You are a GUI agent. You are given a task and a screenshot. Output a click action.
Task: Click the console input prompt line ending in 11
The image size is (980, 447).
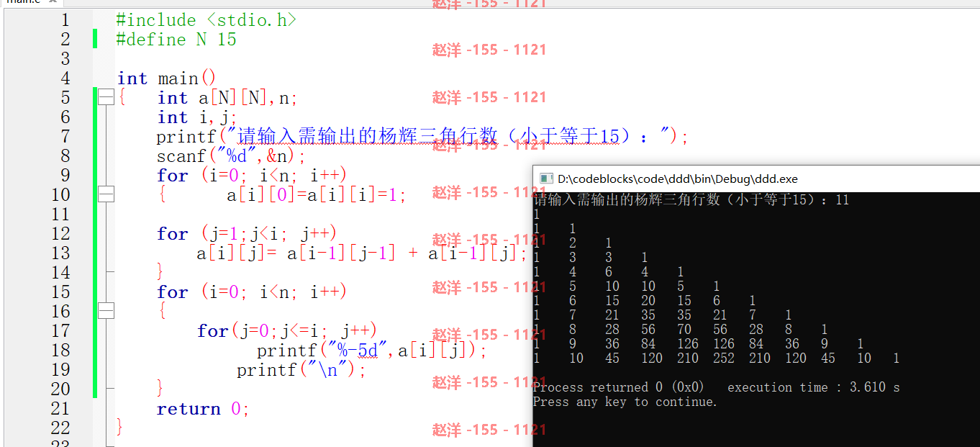pyautogui.click(x=691, y=200)
